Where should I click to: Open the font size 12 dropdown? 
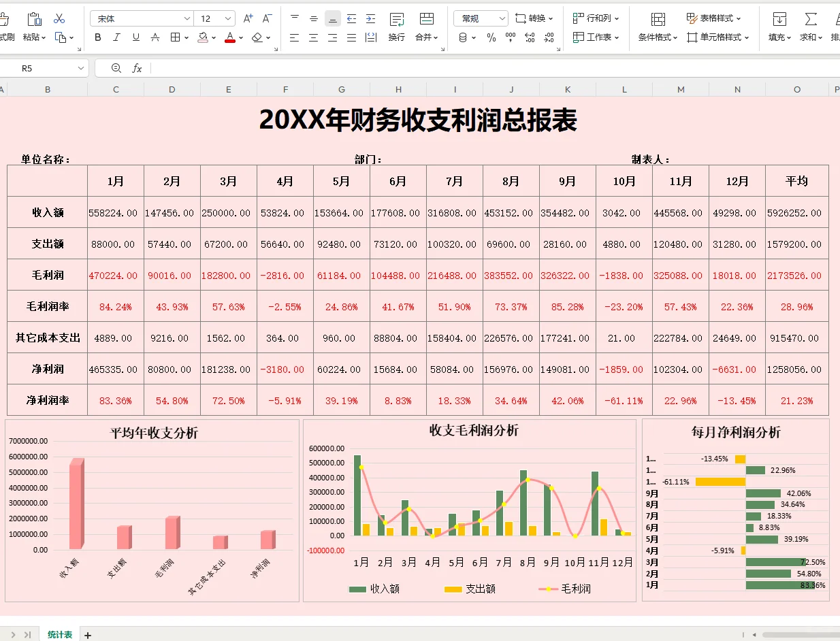[229, 18]
